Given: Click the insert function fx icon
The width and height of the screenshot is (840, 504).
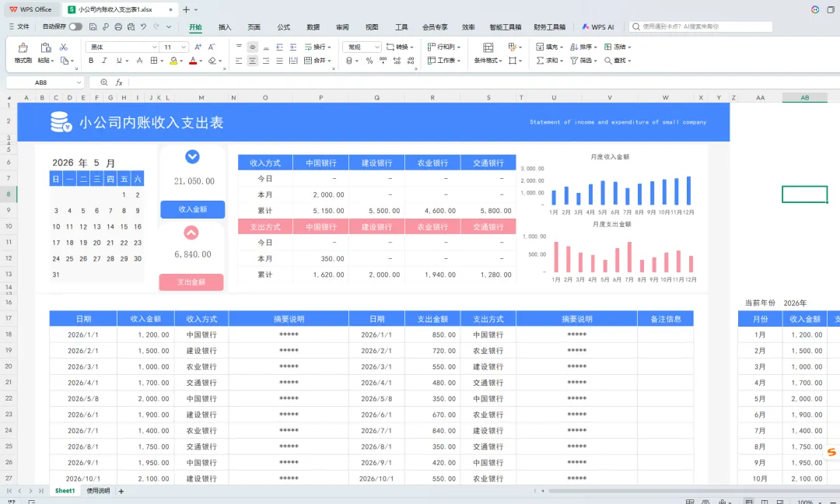Looking at the screenshot, I should pyautogui.click(x=119, y=82).
